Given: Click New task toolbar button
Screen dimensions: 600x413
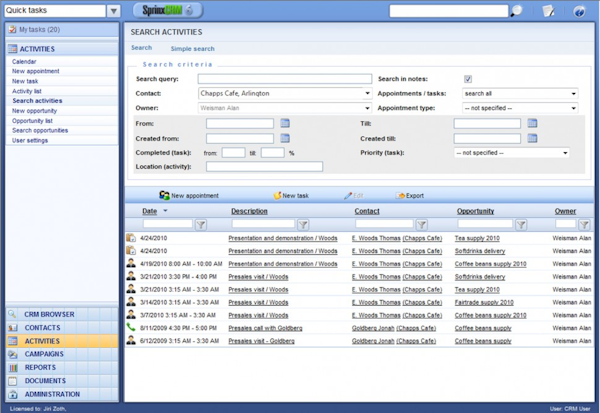Looking at the screenshot, I should [x=291, y=196].
